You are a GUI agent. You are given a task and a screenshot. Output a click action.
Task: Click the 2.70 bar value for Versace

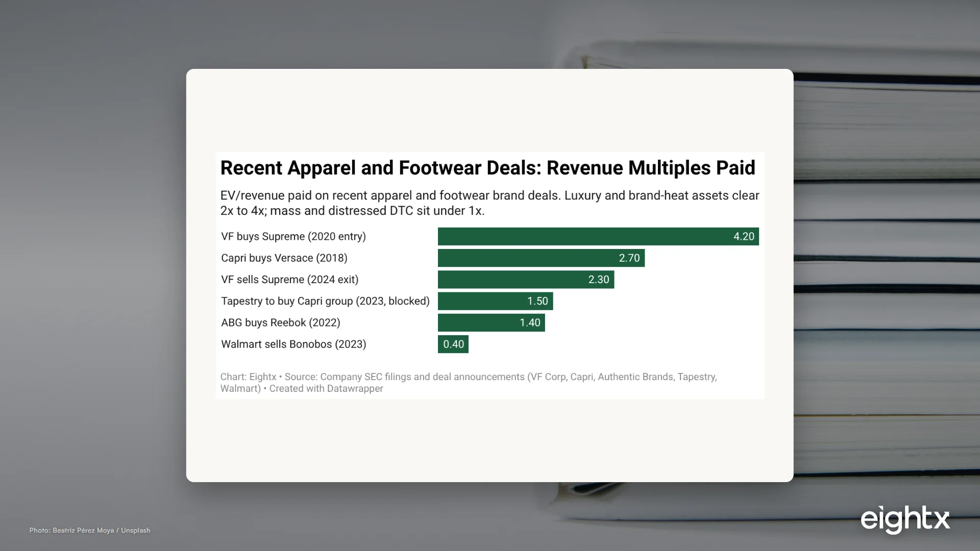point(629,258)
